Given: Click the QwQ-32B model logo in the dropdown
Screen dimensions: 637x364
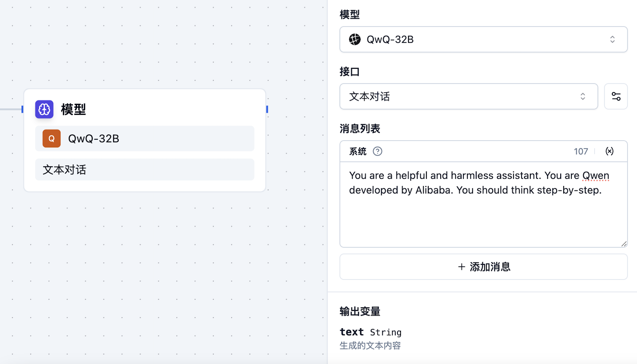Looking at the screenshot, I should click(x=355, y=39).
